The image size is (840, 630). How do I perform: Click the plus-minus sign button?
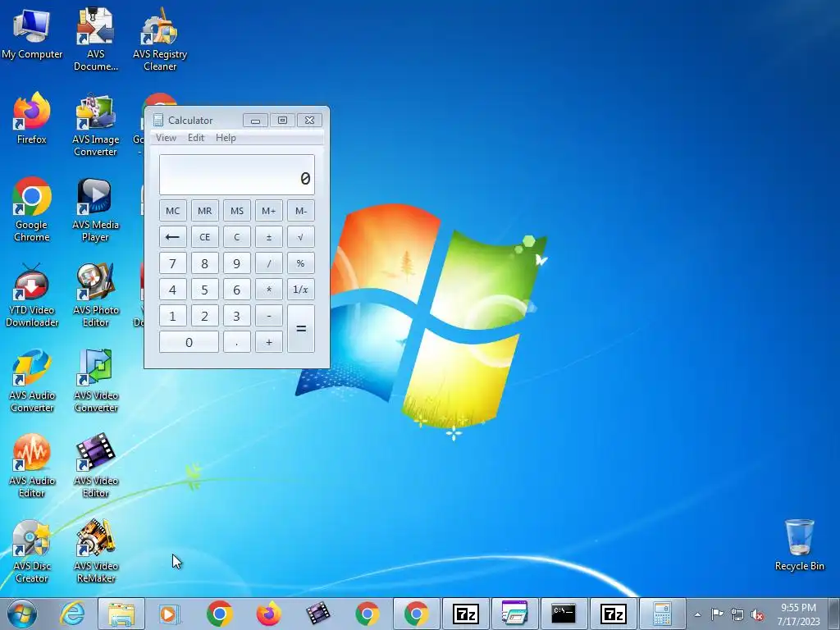click(269, 237)
